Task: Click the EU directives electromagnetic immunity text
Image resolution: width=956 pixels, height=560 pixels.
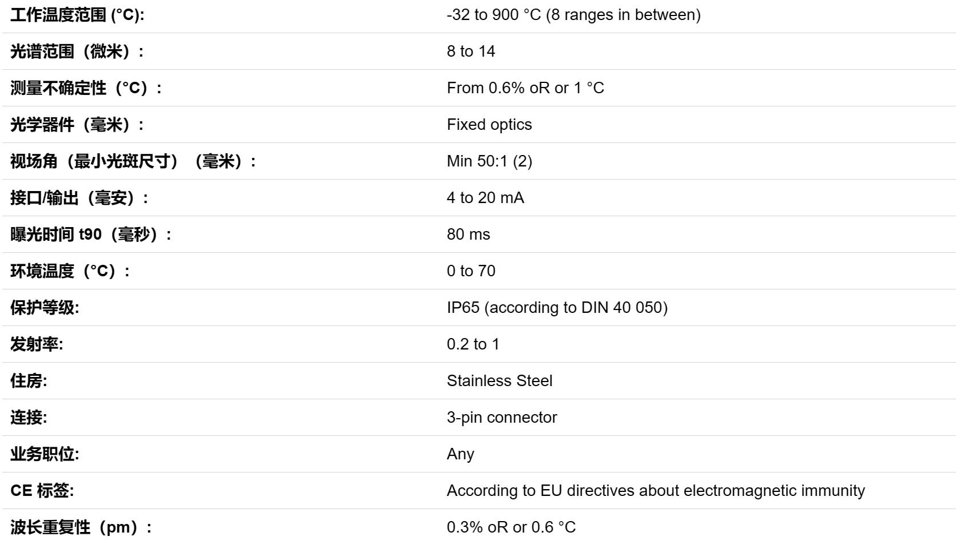Action: (x=656, y=491)
